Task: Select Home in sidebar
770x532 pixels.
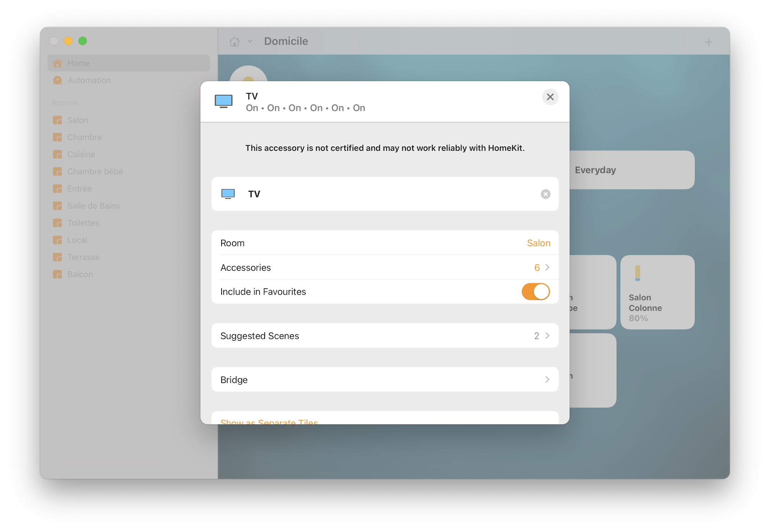Action: pyautogui.click(x=79, y=63)
